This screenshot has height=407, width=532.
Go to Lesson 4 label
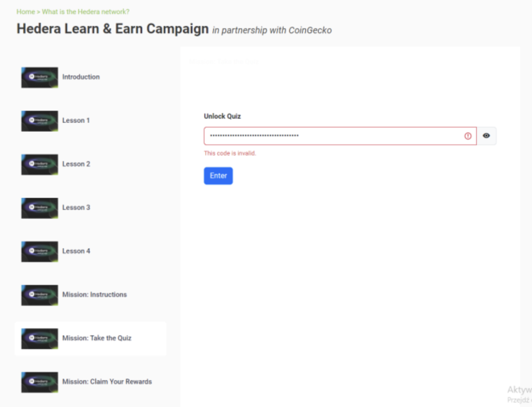click(x=76, y=251)
